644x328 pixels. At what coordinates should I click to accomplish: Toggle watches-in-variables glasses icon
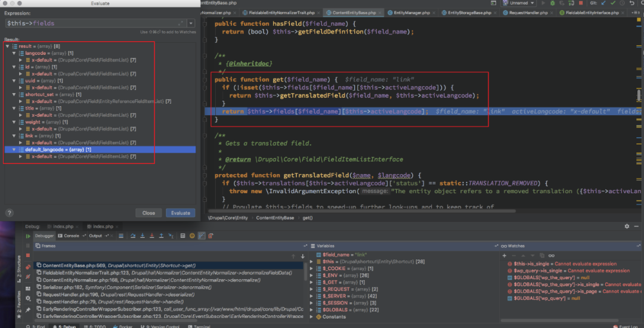pyautogui.click(x=552, y=255)
